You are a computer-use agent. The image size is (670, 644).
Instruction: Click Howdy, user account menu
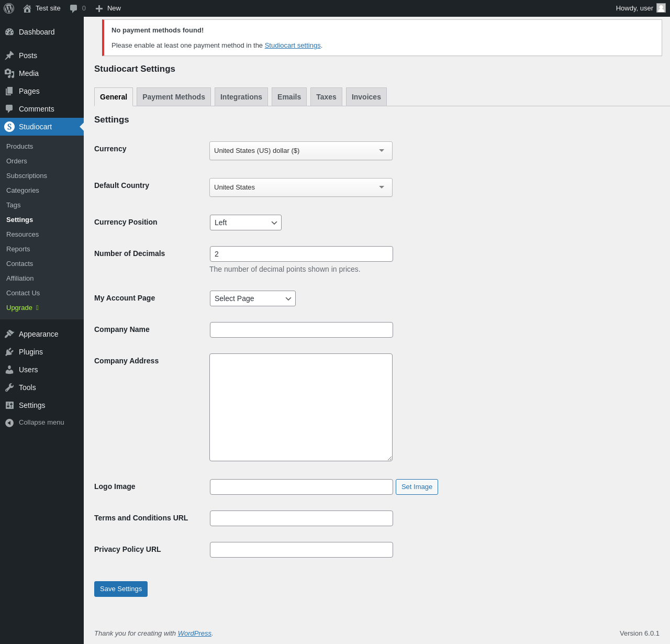pos(640,8)
